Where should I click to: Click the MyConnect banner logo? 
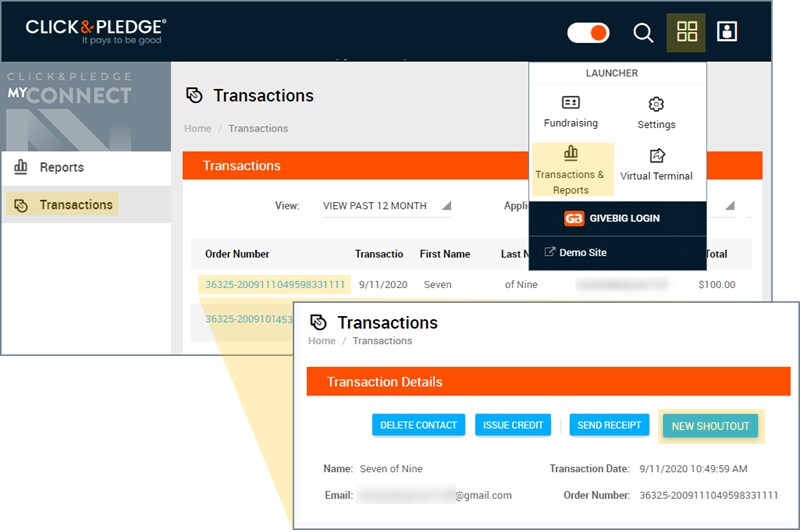point(69,89)
